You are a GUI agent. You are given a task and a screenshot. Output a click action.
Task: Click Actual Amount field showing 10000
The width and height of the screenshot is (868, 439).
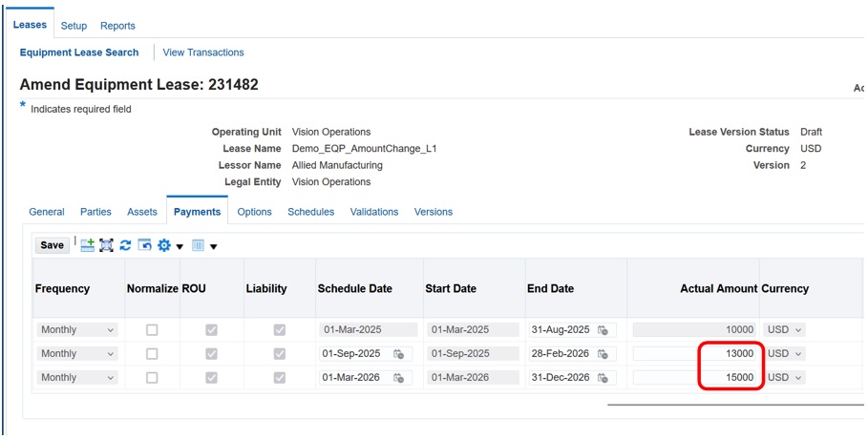point(694,330)
